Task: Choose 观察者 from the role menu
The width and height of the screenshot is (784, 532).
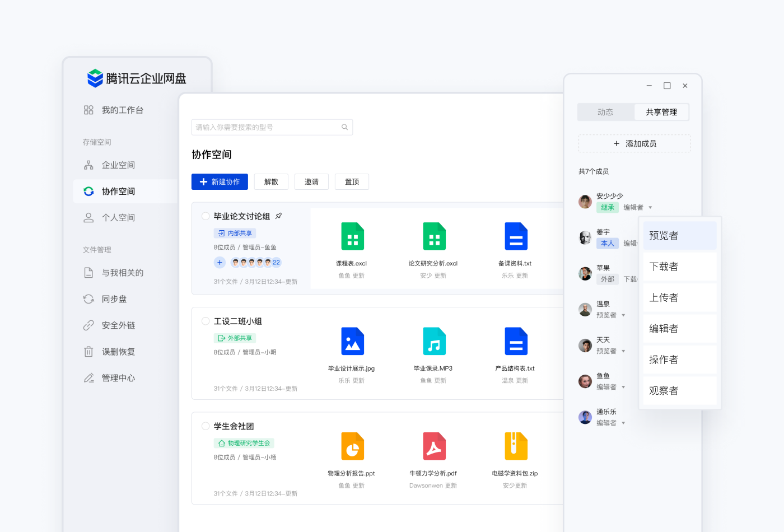Action: pos(664,390)
